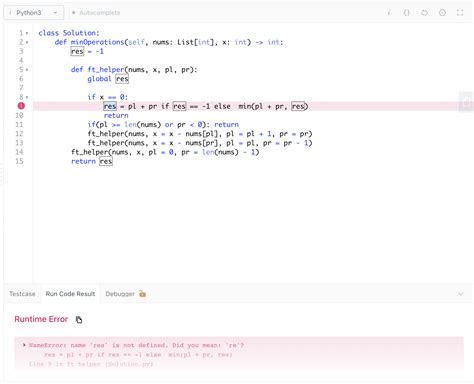Screen dimensions: 474x384
Task: Click the NameError message text
Action: [136, 345]
